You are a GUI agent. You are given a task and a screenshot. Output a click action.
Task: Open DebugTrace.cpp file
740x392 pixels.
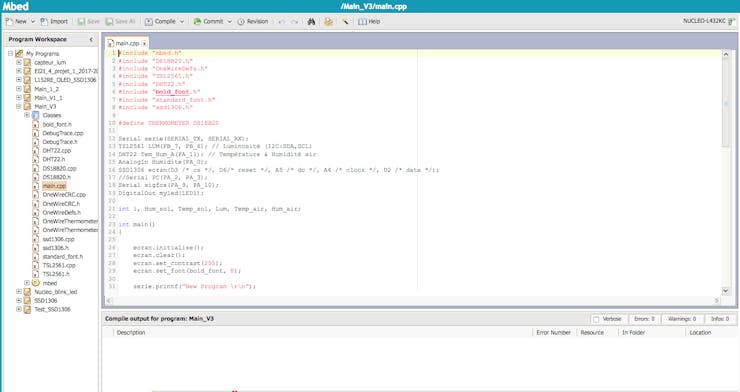coord(63,133)
